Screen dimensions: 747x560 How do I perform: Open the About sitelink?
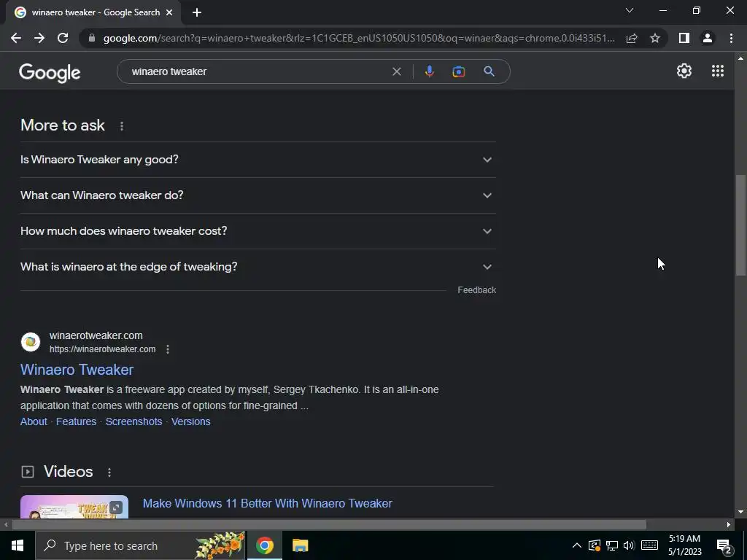[34, 421]
